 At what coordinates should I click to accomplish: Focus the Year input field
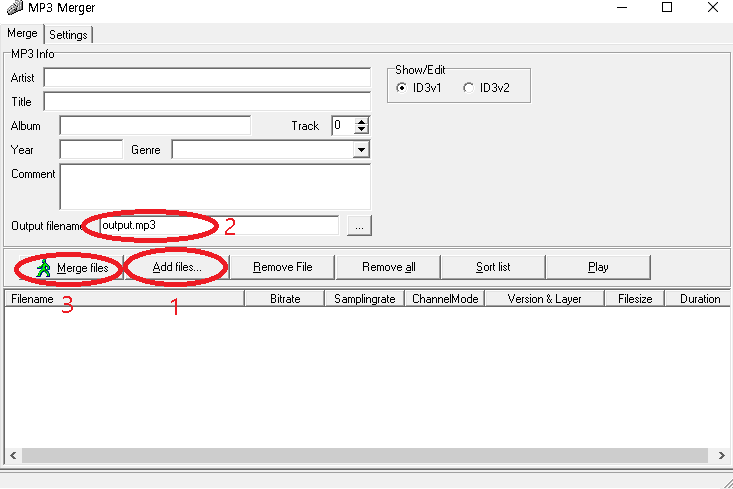(91, 150)
